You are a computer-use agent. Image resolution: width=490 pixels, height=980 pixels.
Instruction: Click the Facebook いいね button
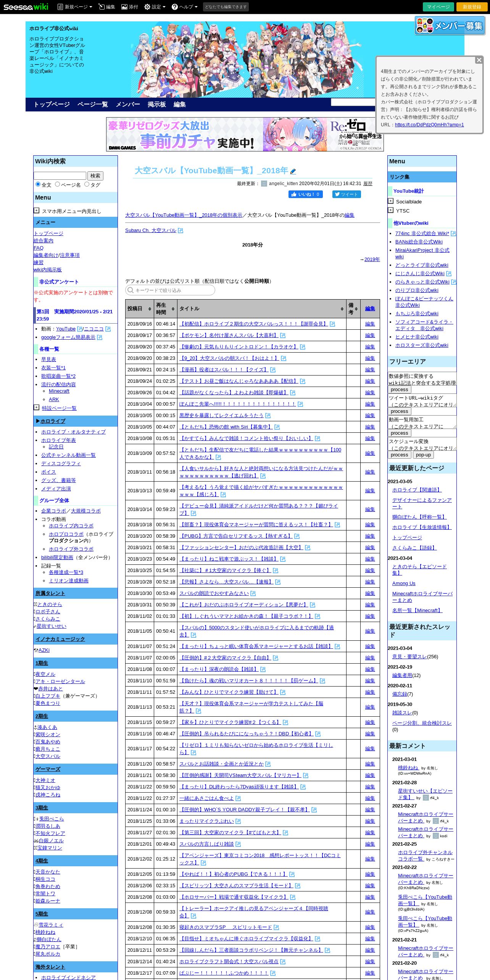tap(305, 194)
